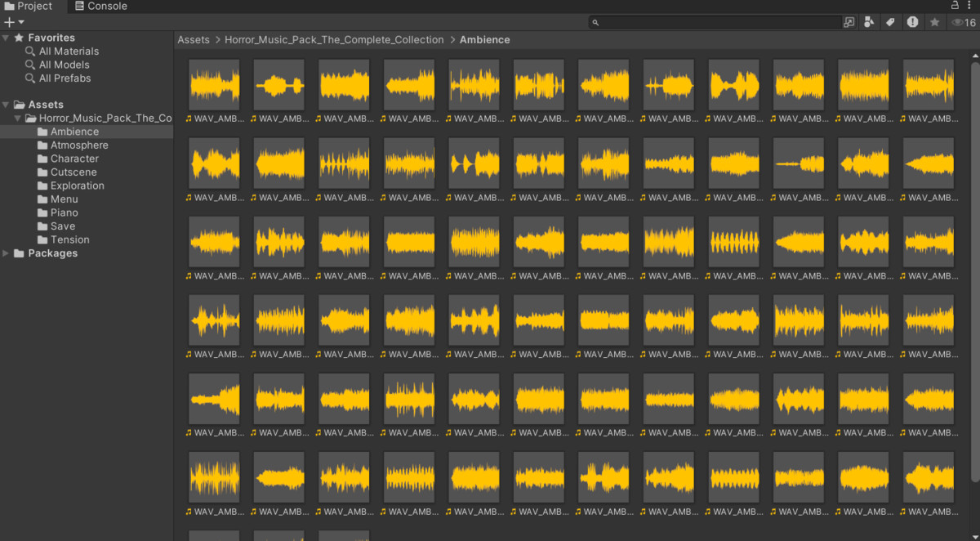
Task: Open search in the Unity Search window icon
Action: 849,23
